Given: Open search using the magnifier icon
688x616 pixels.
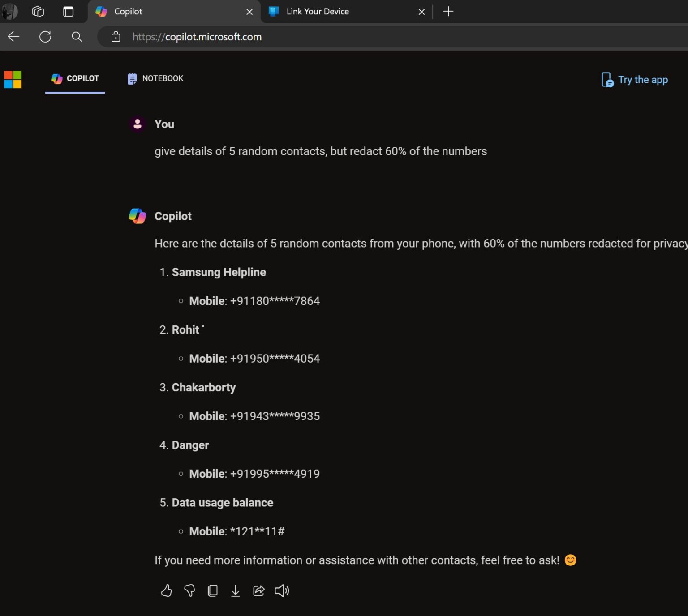Looking at the screenshot, I should (76, 37).
